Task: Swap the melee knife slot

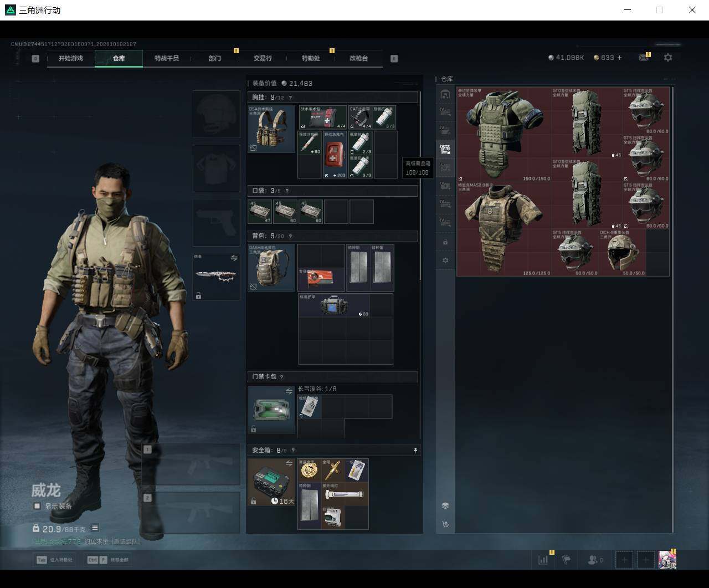Action: tap(234, 258)
